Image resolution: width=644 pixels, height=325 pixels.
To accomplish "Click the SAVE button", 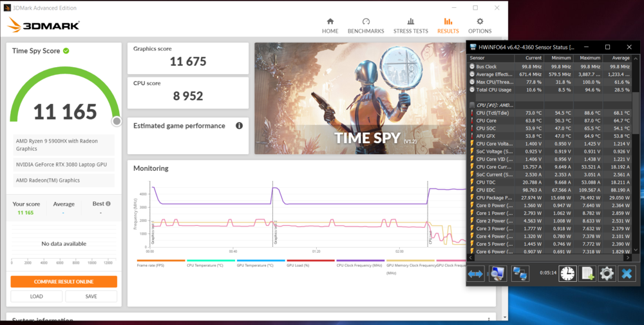I will pyautogui.click(x=91, y=297).
